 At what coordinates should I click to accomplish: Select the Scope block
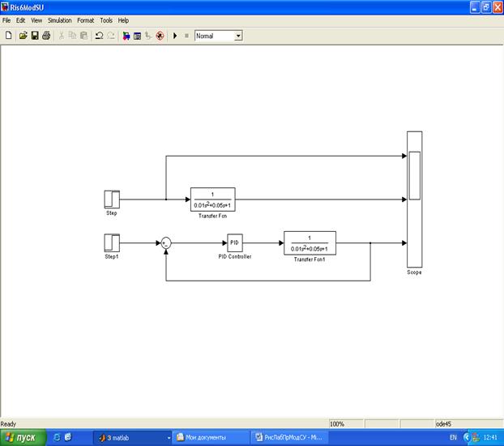point(414,198)
